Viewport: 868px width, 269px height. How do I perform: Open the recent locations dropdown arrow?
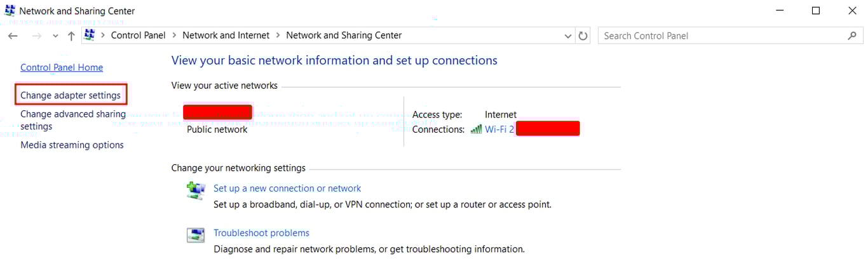coord(55,36)
